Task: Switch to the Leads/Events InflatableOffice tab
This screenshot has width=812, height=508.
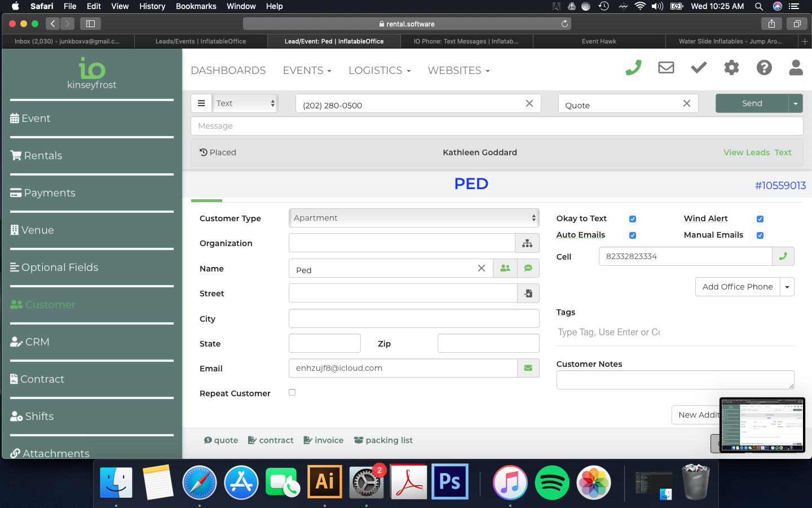Action: coord(201,41)
